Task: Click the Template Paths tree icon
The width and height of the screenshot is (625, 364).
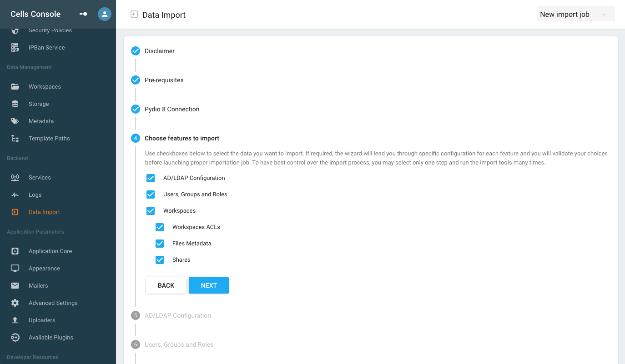Action: click(x=15, y=139)
